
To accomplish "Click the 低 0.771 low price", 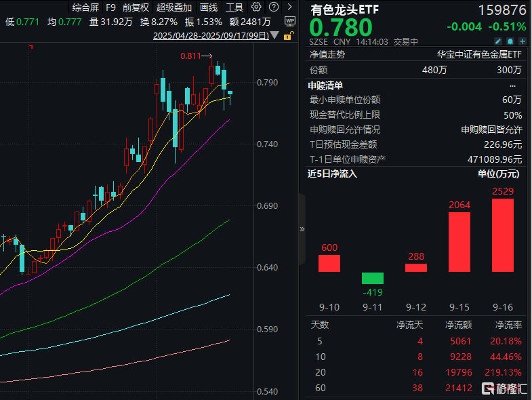I will (22, 22).
